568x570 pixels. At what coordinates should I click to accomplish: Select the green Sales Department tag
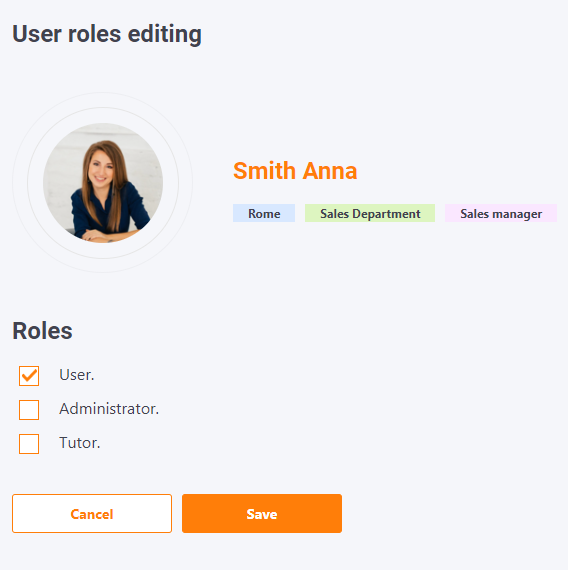(370, 213)
